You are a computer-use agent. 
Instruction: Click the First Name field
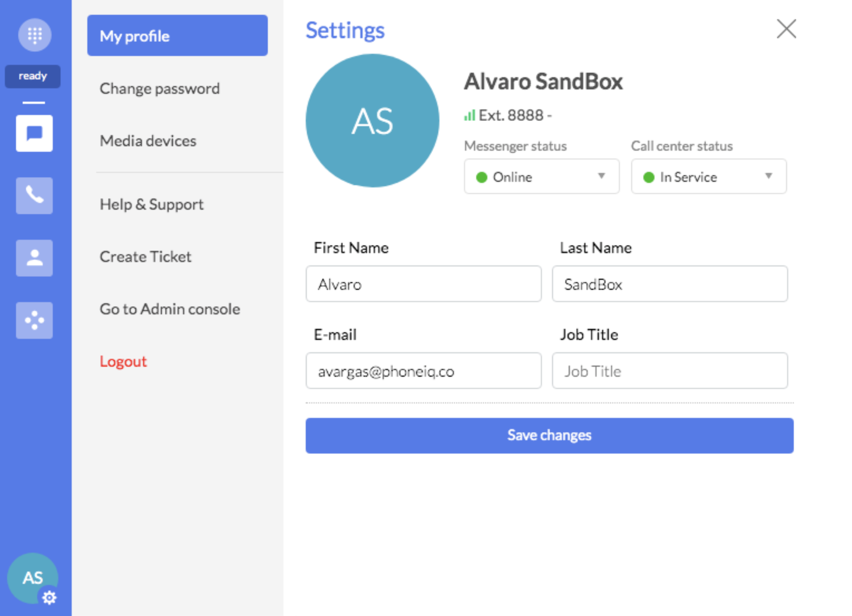coord(424,284)
